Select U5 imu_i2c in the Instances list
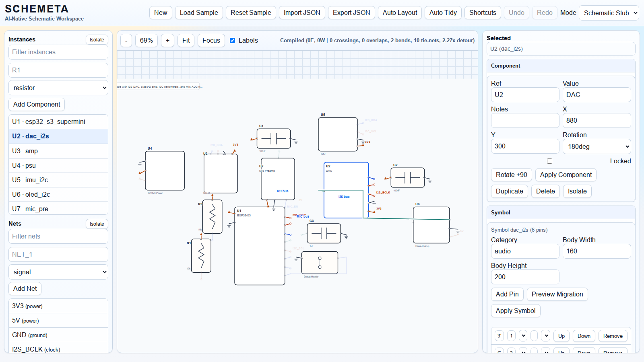The width and height of the screenshot is (644, 362). (x=58, y=180)
